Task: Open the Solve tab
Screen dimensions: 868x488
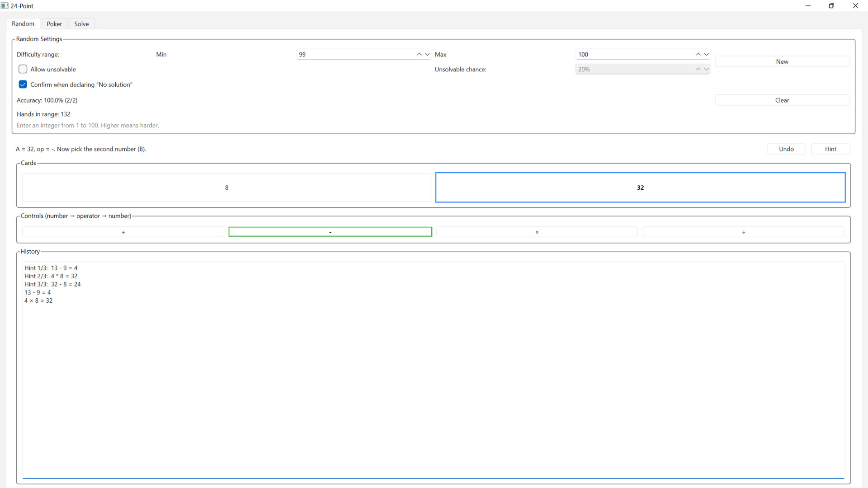Action: click(81, 24)
